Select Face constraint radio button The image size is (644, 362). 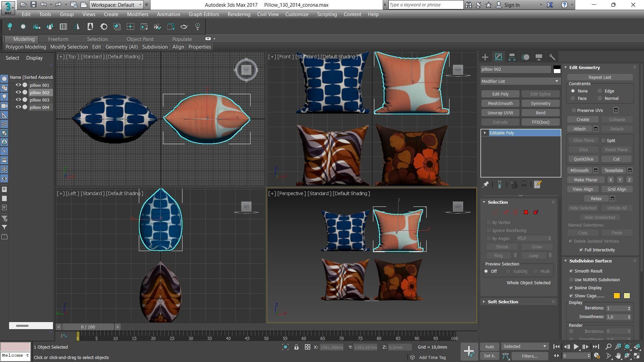point(573,99)
